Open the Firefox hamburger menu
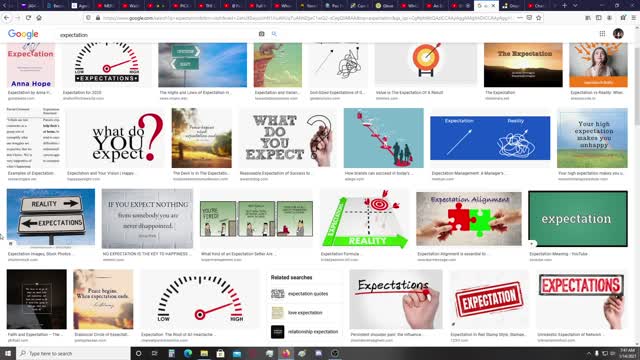Viewport: 640px width, 360px height. [633, 18]
